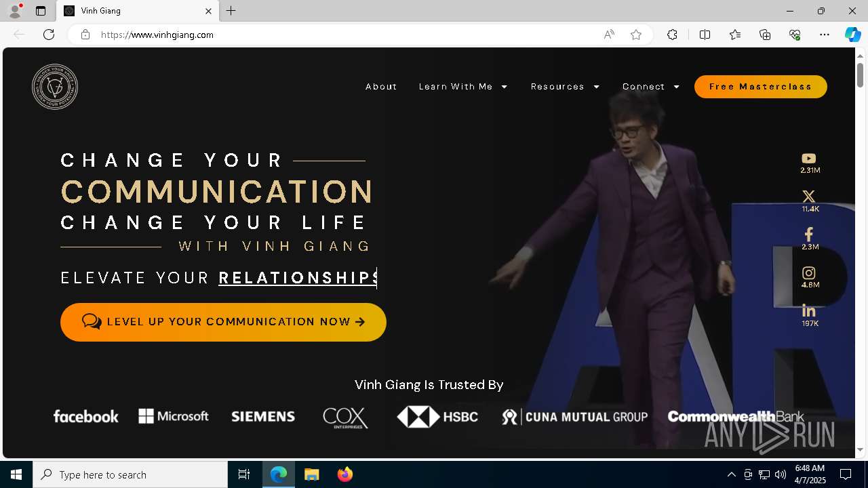The width and height of the screenshot is (868, 488).
Task: Close the Vinh Giang tab
Action: point(208,11)
